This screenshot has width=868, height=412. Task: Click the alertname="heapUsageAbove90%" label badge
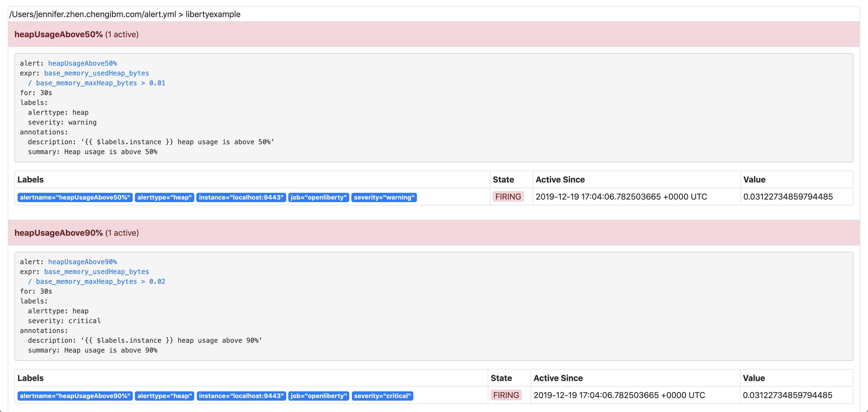tap(75, 396)
